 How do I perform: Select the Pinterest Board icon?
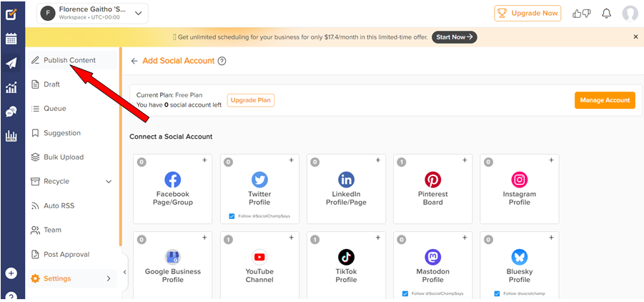(x=432, y=180)
